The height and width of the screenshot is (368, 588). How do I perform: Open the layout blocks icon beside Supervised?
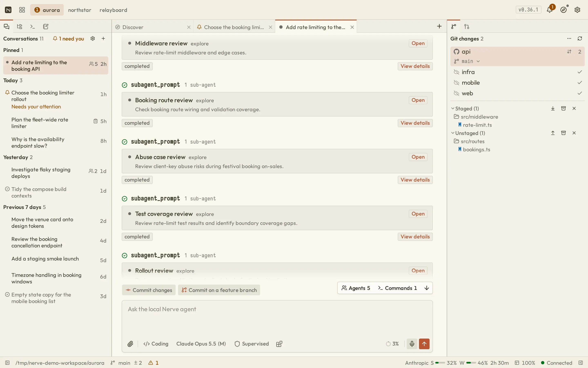(279, 344)
